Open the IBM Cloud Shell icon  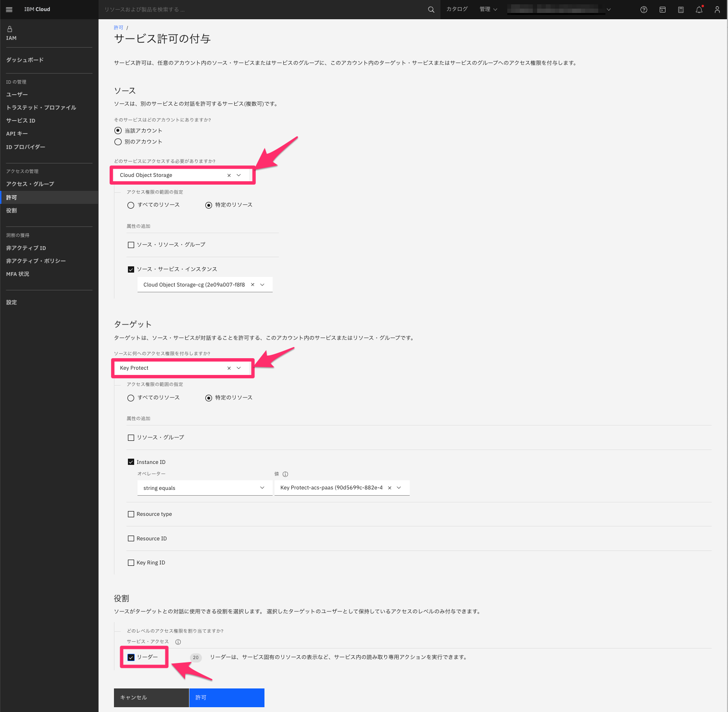(663, 10)
